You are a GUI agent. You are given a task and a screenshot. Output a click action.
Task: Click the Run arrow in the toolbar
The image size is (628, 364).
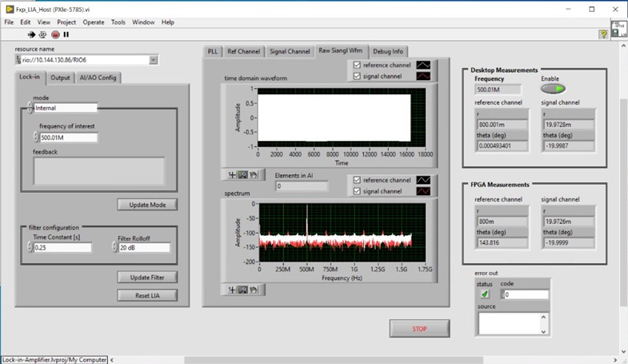click(32, 34)
